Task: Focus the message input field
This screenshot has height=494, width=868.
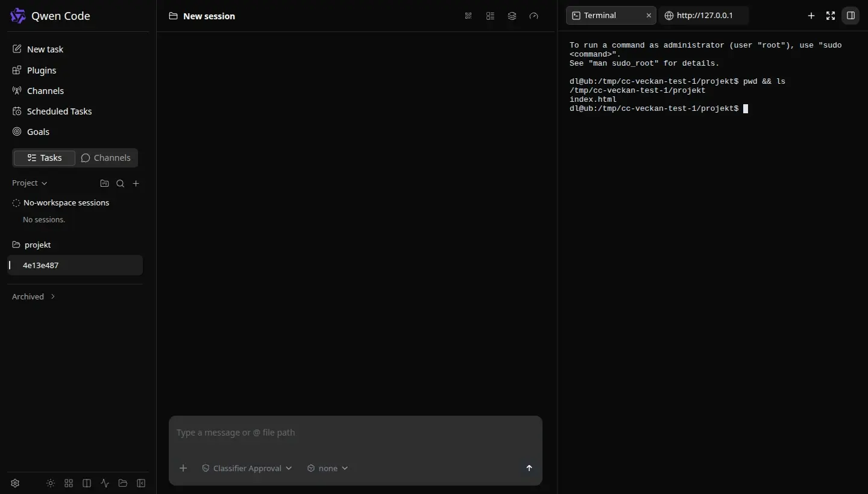Action: pos(356,433)
